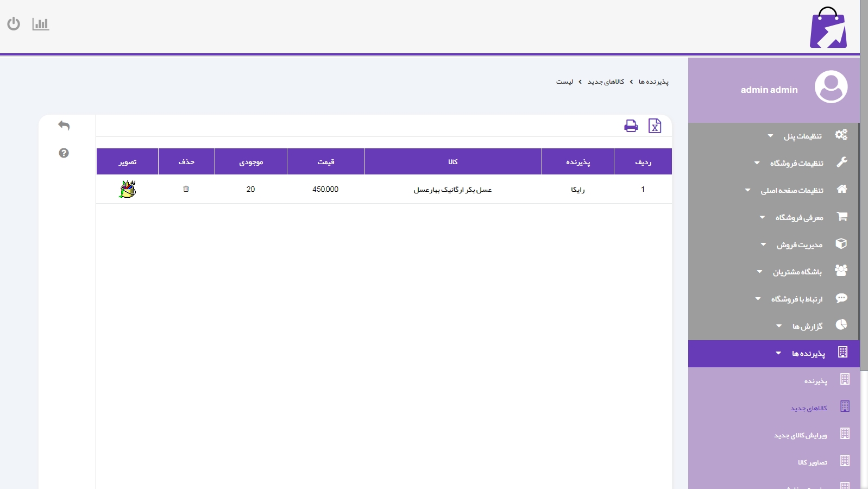Image resolution: width=868 pixels, height=489 pixels.
Task: Open the تصاویر کالا submenu item
Action: point(812,462)
